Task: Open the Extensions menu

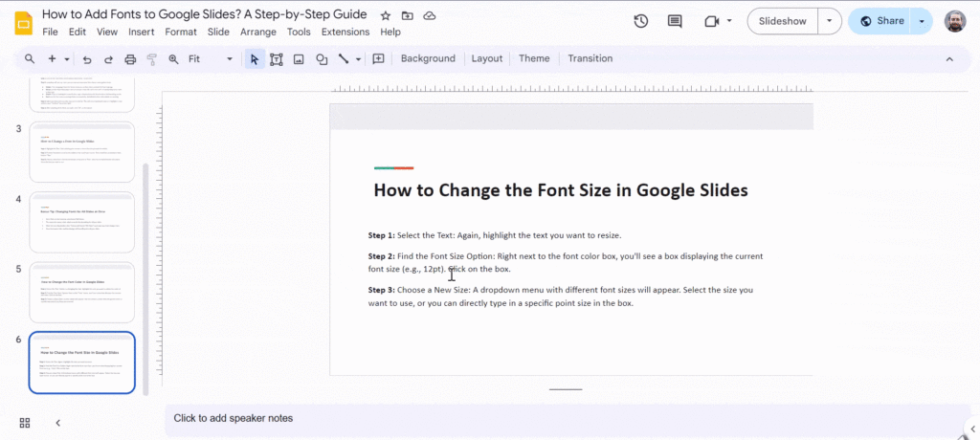Action: point(345,32)
